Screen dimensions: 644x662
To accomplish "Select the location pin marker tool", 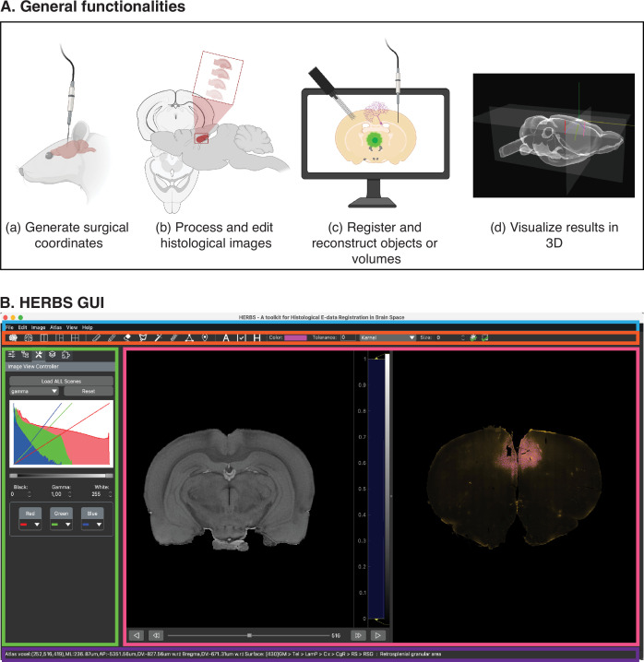I will (x=203, y=338).
